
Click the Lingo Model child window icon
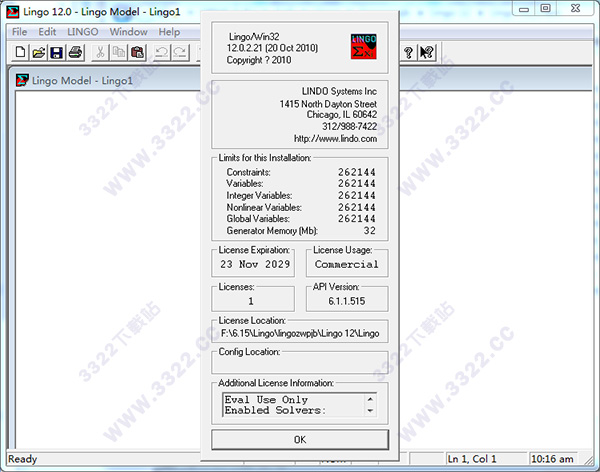[x=22, y=80]
